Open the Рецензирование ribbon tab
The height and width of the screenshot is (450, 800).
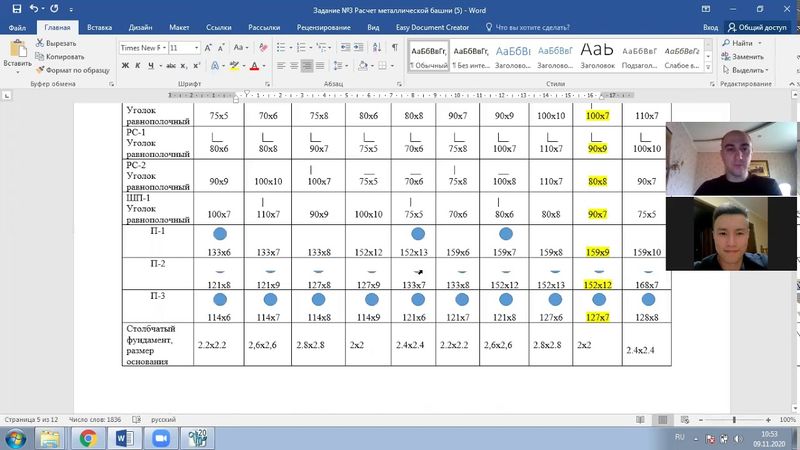pyautogui.click(x=323, y=28)
